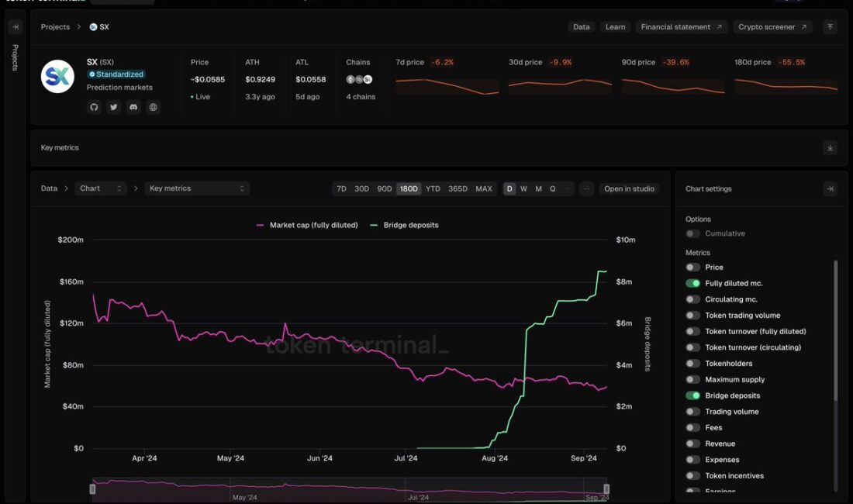Disable the Fully diluted mc. toggle
This screenshot has width=853, height=504.
(x=692, y=283)
